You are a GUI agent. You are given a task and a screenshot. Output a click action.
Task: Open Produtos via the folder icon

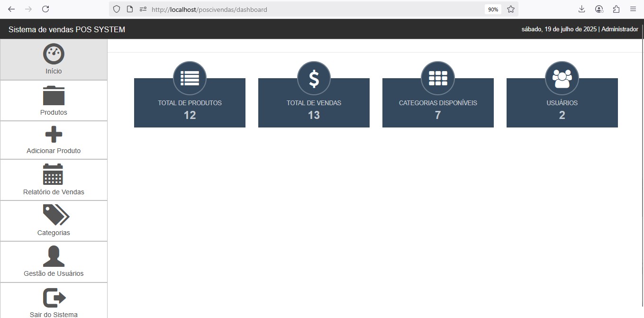point(54,94)
